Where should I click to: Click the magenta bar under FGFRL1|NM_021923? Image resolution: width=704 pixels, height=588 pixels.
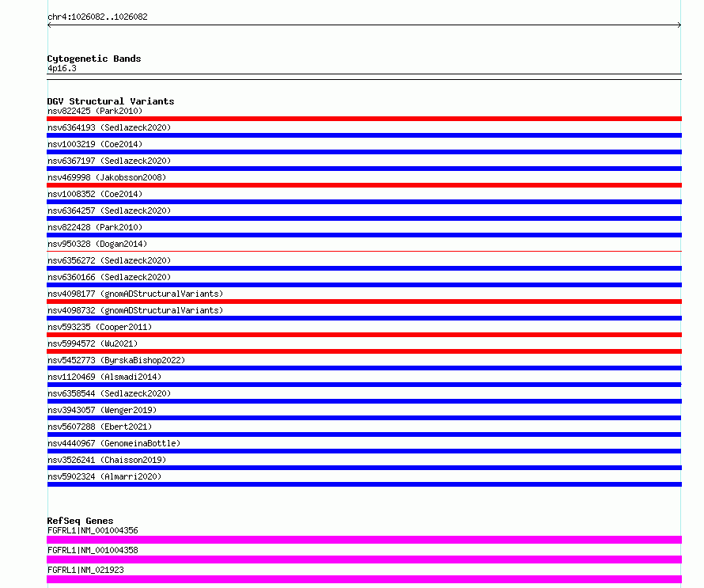364,579
